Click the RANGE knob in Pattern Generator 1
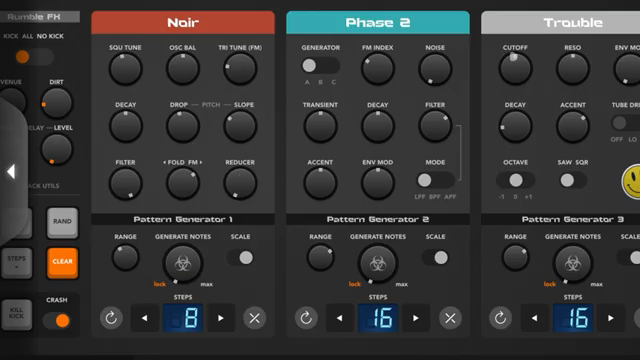The height and width of the screenshot is (360, 640). pos(125,258)
